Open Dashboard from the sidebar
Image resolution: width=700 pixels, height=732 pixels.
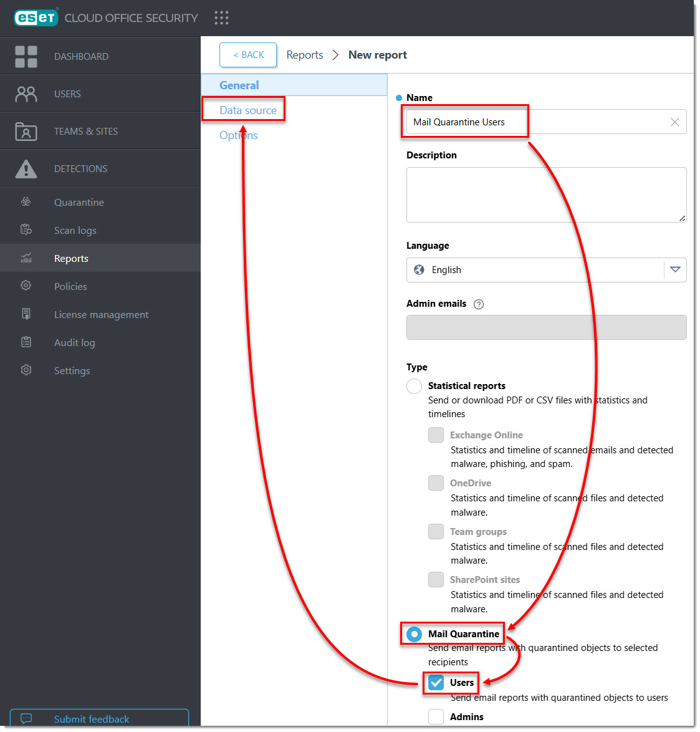pyautogui.click(x=101, y=57)
